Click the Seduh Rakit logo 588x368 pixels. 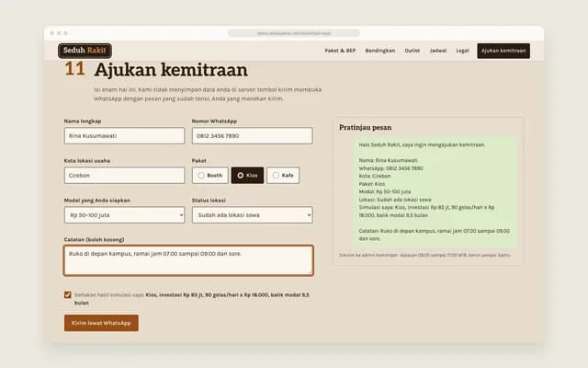pyautogui.click(x=85, y=51)
